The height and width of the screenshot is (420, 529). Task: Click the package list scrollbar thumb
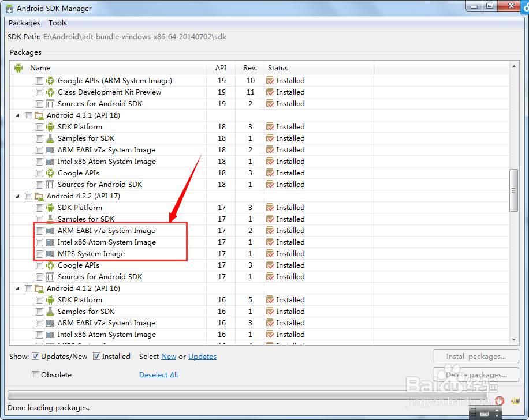coord(513,190)
